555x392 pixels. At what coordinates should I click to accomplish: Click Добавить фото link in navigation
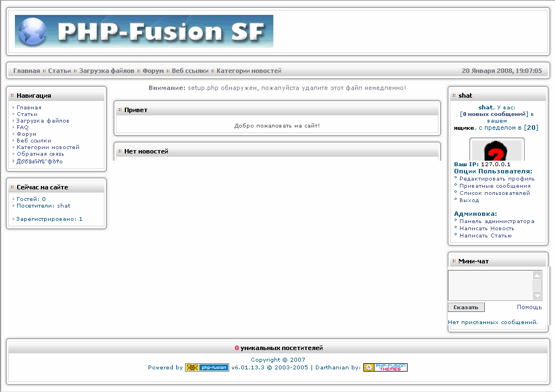click(40, 162)
